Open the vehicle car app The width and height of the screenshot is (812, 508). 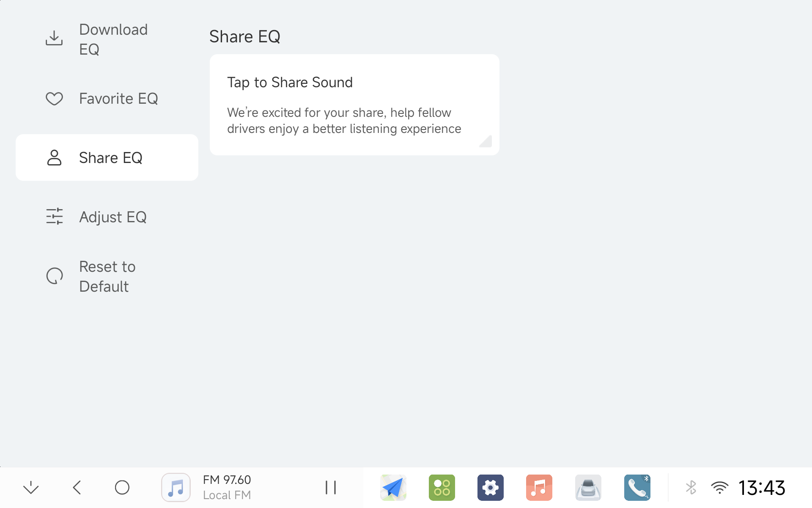pos(588,488)
